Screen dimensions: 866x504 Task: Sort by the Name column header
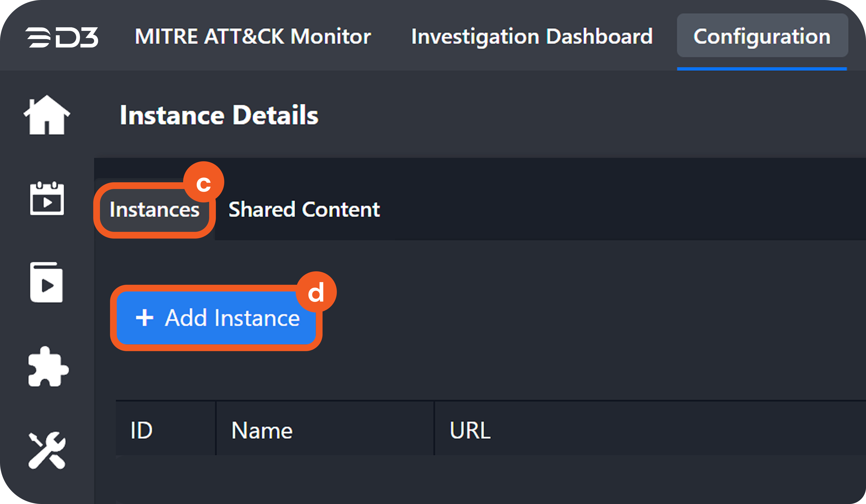coord(262,430)
